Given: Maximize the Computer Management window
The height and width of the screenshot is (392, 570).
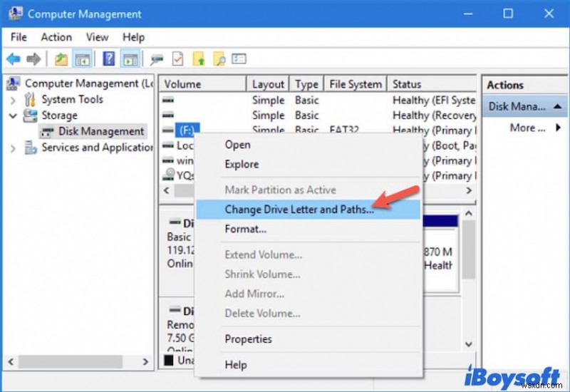Looking at the screenshot, I should [508, 14].
